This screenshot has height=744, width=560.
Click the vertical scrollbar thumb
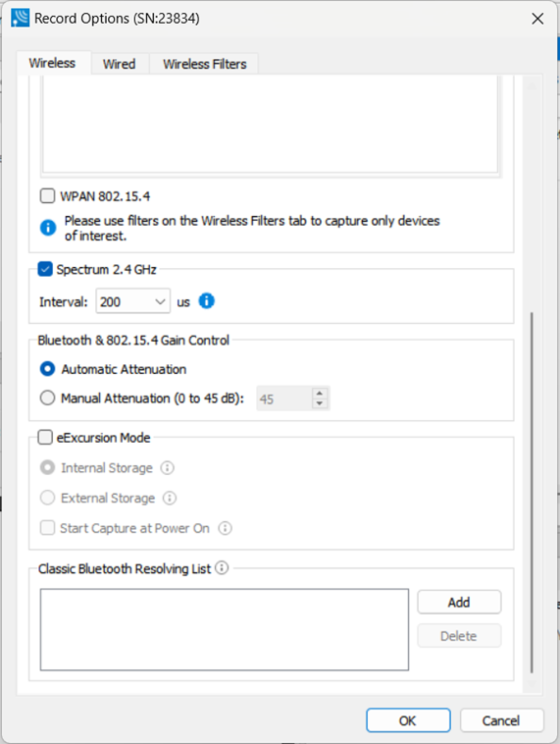coord(532,492)
